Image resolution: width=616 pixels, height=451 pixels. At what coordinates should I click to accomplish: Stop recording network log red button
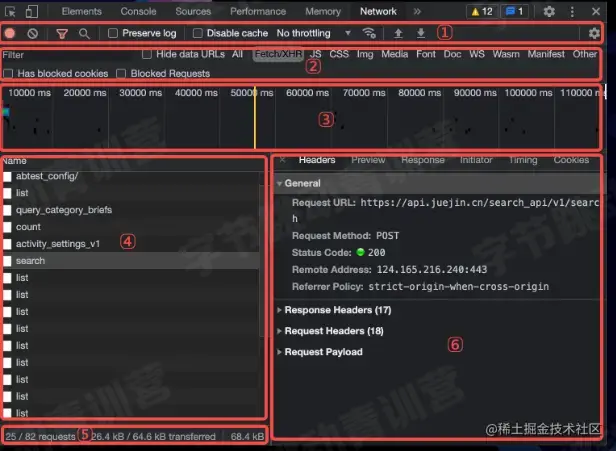(x=10, y=33)
